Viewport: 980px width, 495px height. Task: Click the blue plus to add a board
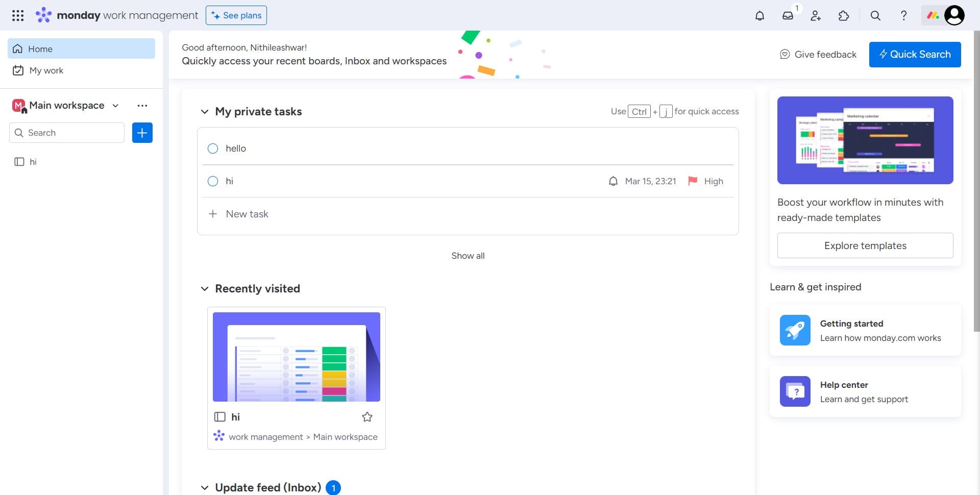pyautogui.click(x=142, y=132)
